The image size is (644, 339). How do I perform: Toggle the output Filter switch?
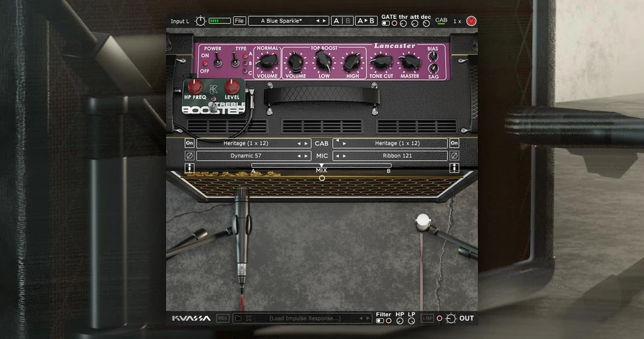click(x=380, y=321)
